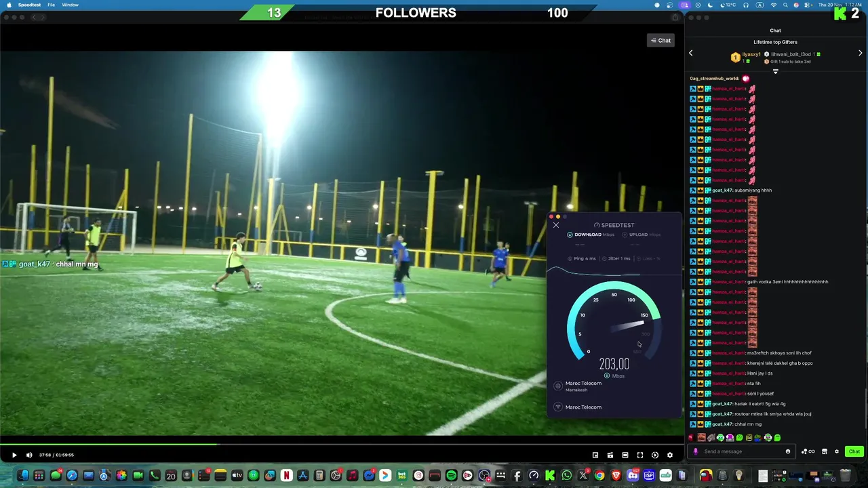
Task: Send message with green Chat button
Action: click(854, 451)
